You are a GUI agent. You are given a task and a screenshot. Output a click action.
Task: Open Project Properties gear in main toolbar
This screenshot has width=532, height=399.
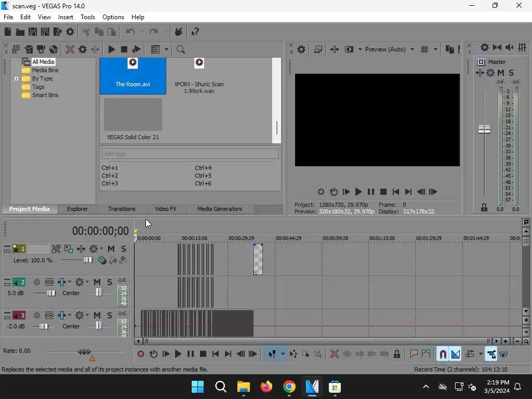pos(70,32)
